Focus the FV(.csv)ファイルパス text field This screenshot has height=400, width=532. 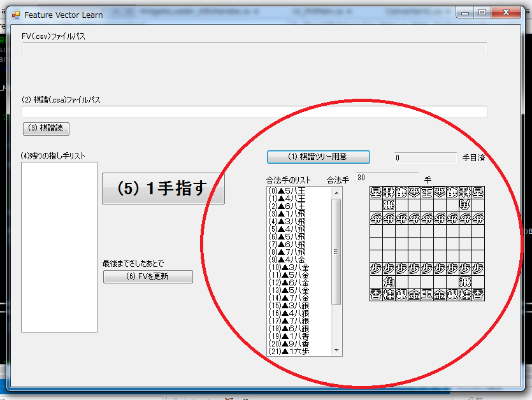[254, 48]
